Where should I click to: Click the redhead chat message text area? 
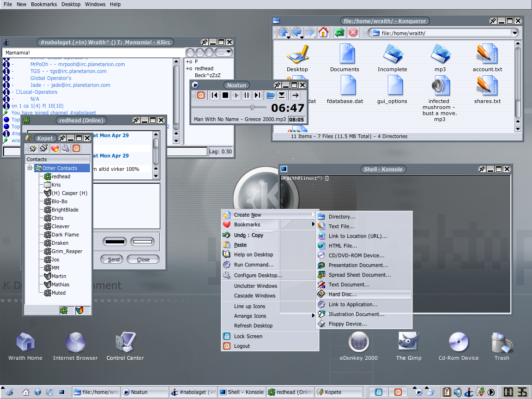point(126,206)
